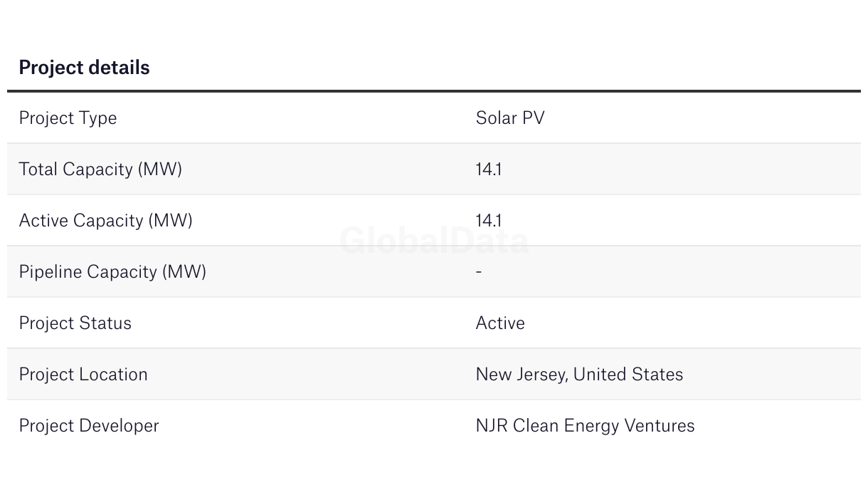Image resolution: width=868 pixels, height=480 pixels.
Task: Click the Total Capacity (MW) label
Action: tap(100, 169)
